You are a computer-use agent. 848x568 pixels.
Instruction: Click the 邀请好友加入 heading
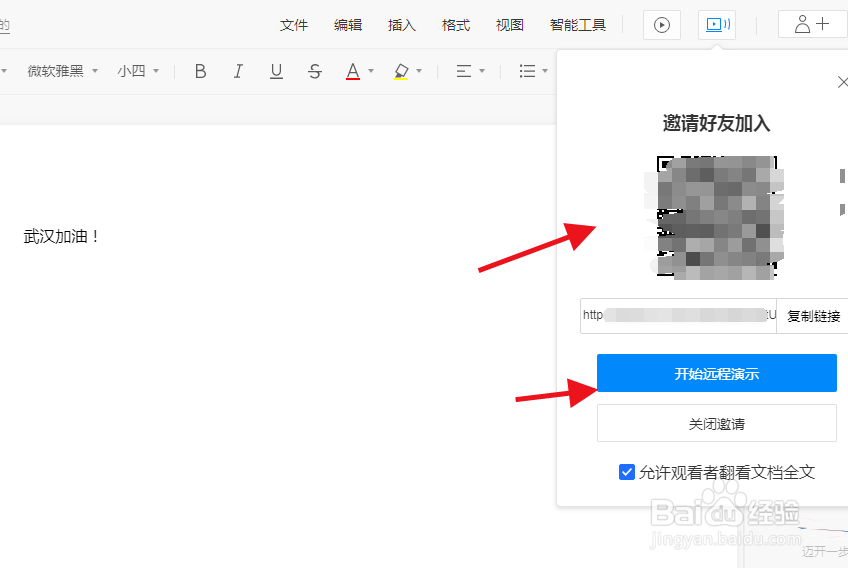coord(717,123)
